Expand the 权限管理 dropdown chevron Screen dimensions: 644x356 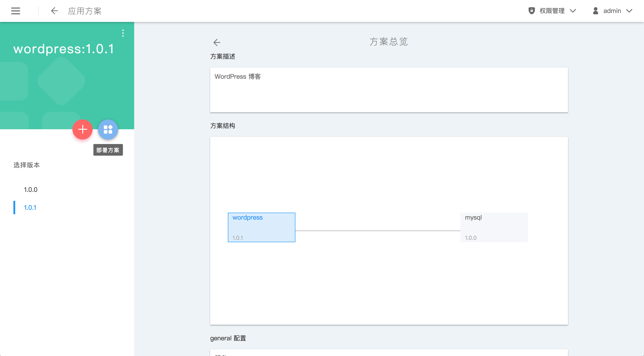(x=573, y=11)
